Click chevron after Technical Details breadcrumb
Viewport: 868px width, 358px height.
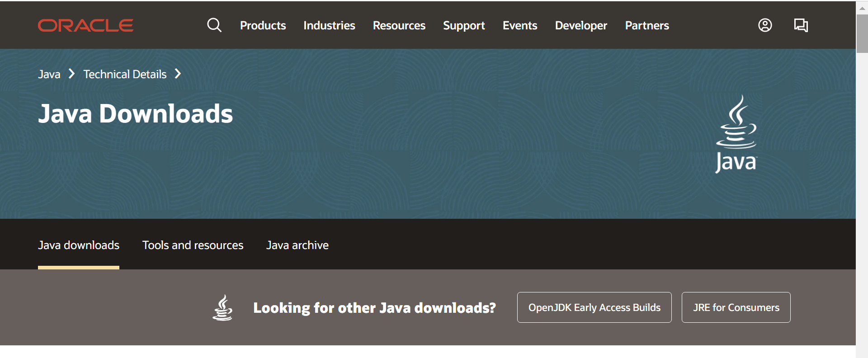pyautogui.click(x=178, y=74)
